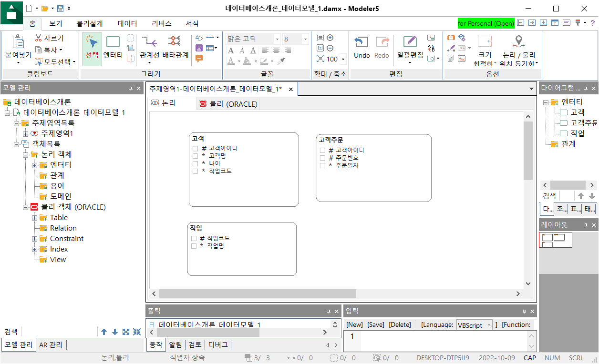Switch to the 알림 output tab
Image resolution: width=599 pixels, height=364 pixels.
[176, 344]
